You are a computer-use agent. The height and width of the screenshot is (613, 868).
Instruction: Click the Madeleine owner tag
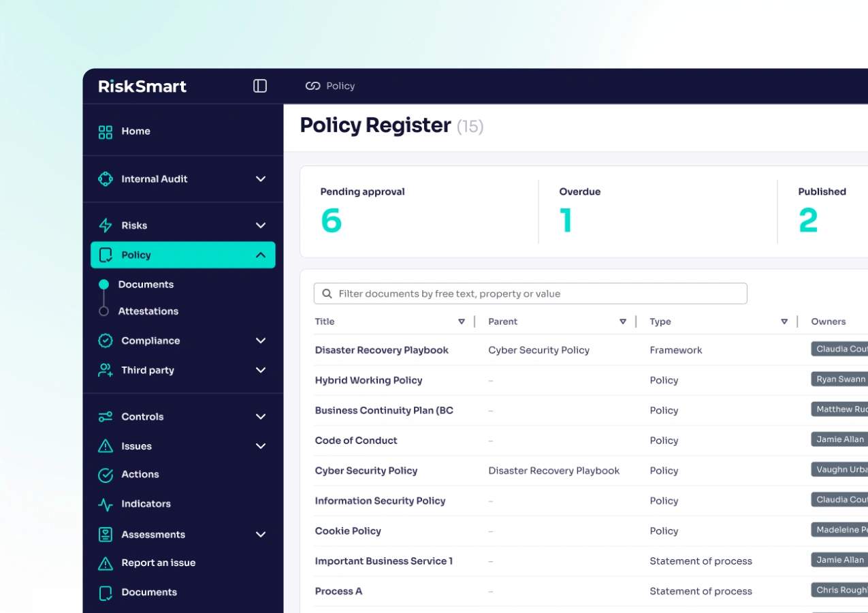coord(840,530)
